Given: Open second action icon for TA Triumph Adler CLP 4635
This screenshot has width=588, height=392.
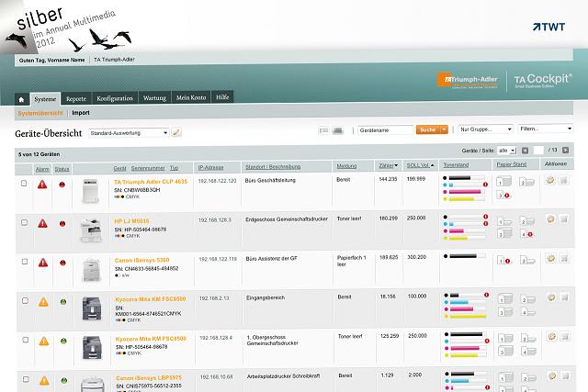Looking at the screenshot, I should coord(563,180).
